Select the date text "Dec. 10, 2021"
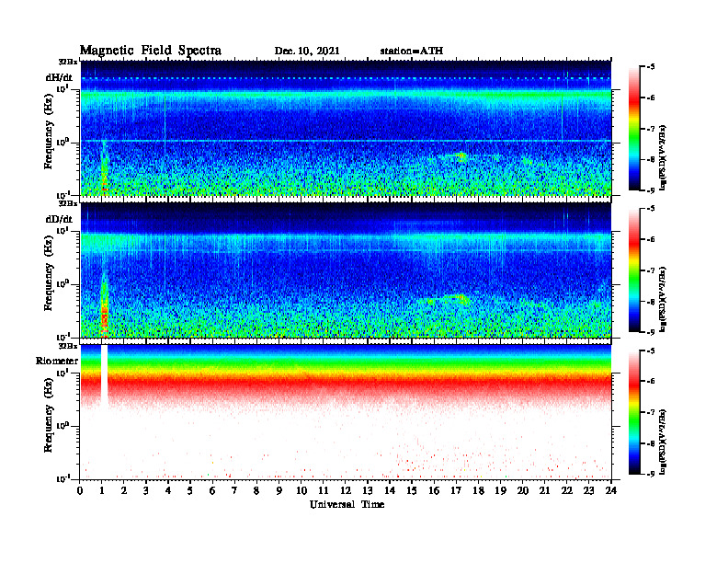This screenshot has width=728, height=563. coord(307,52)
